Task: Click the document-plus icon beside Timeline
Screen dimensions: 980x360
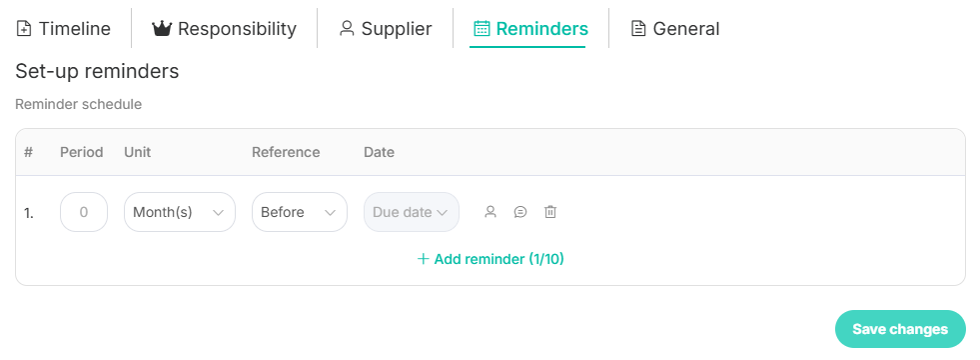Action: tap(24, 29)
